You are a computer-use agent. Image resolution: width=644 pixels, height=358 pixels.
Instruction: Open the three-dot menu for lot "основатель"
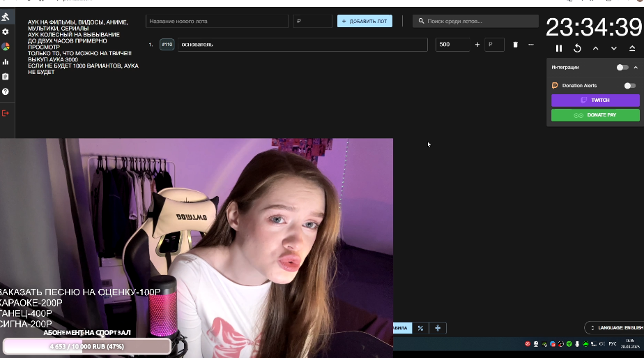point(531,45)
